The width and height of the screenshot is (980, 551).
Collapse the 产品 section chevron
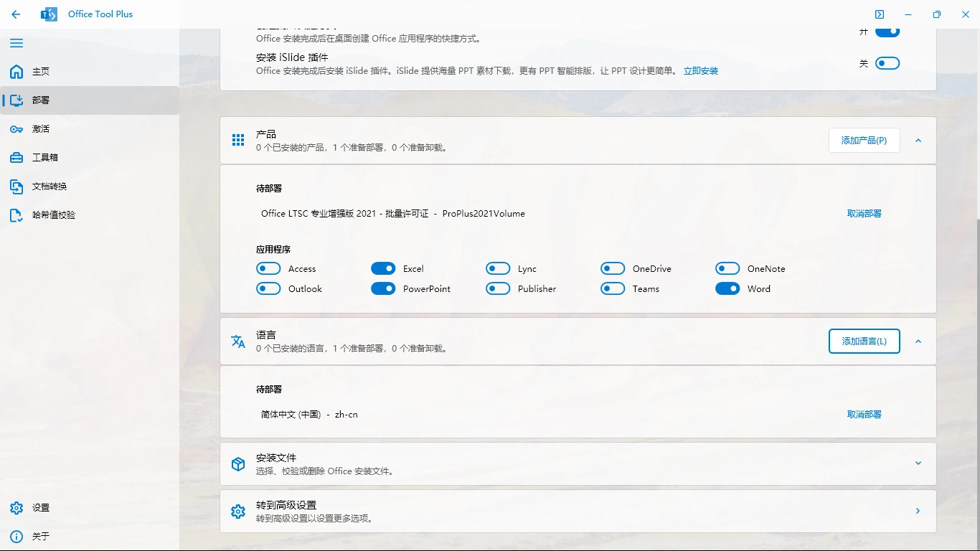coord(918,141)
